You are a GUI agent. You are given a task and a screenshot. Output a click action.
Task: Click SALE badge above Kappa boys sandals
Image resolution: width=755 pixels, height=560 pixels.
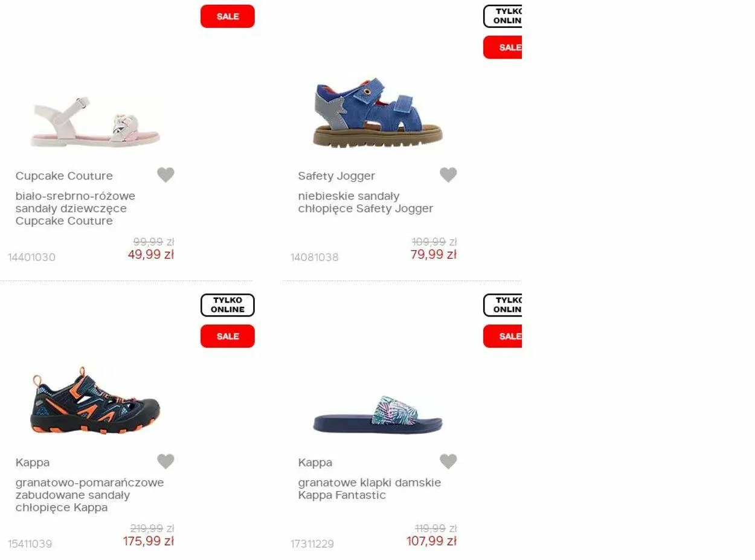(228, 336)
